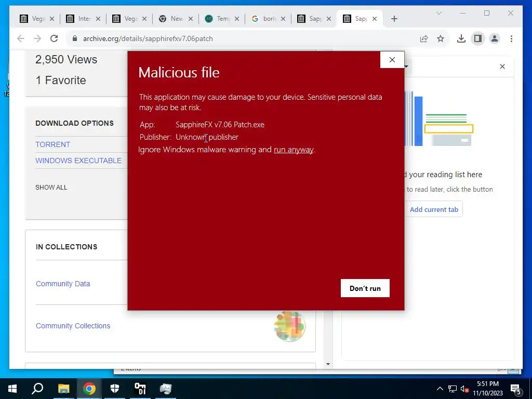Click Add current tab button
The width and height of the screenshot is (532, 399).
[x=434, y=209]
